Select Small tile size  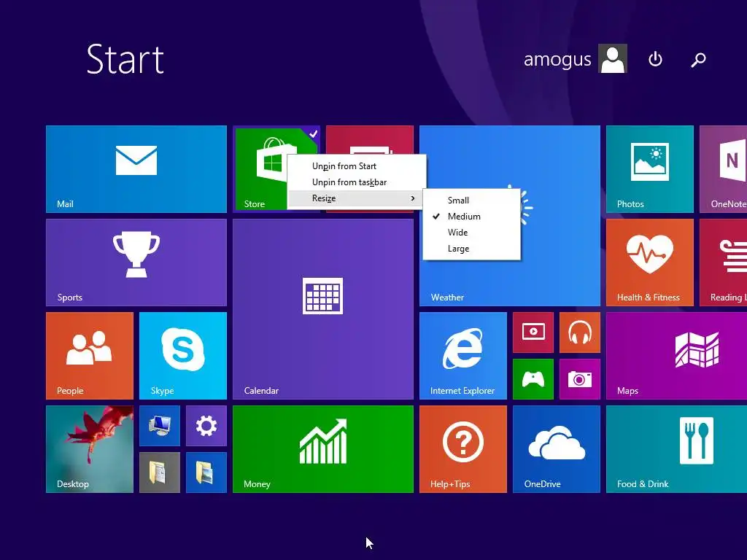tap(472, 201)
